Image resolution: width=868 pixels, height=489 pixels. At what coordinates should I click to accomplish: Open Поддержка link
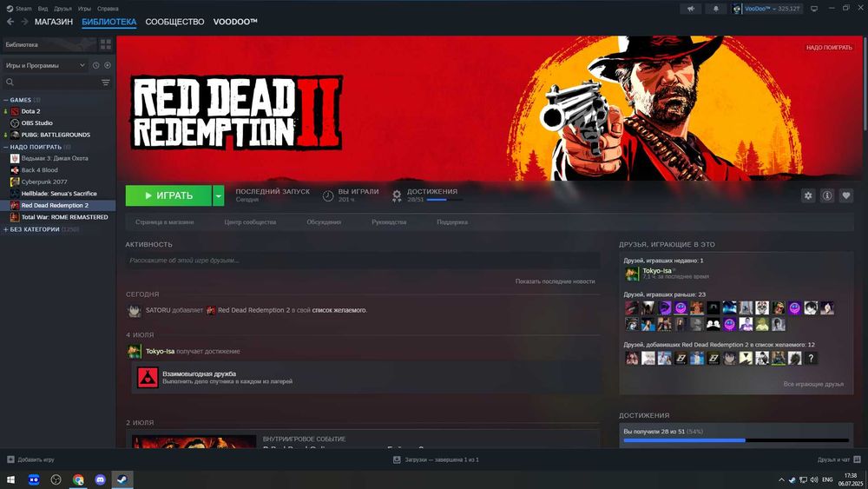pos(452,222)
